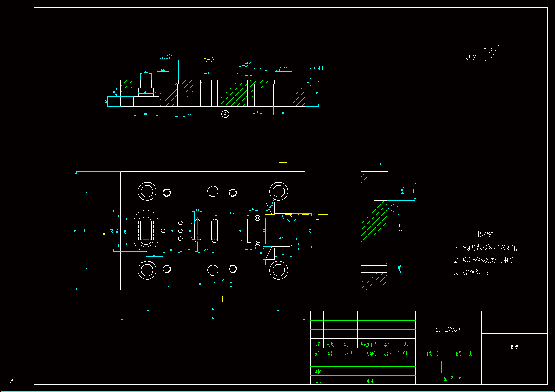Click the 其余 roughness note text
This screenshot has height=392, width=555.
point(472,56)
